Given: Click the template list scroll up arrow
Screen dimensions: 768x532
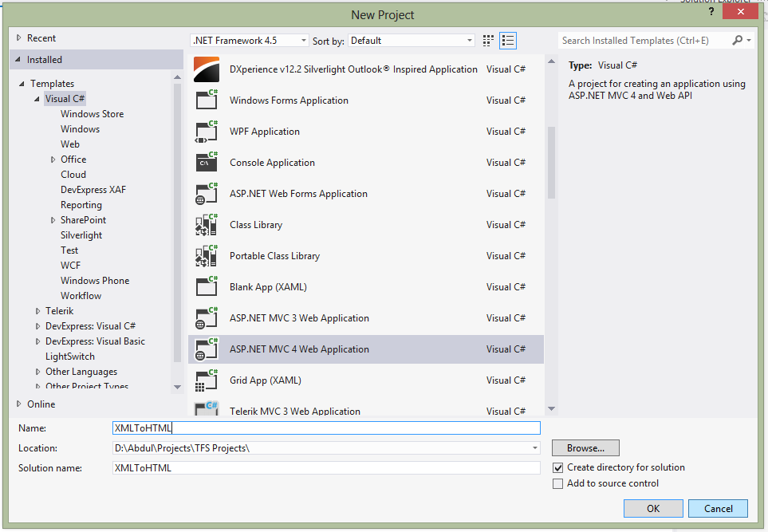Looking at the screenshot, I should coord(551,61).
